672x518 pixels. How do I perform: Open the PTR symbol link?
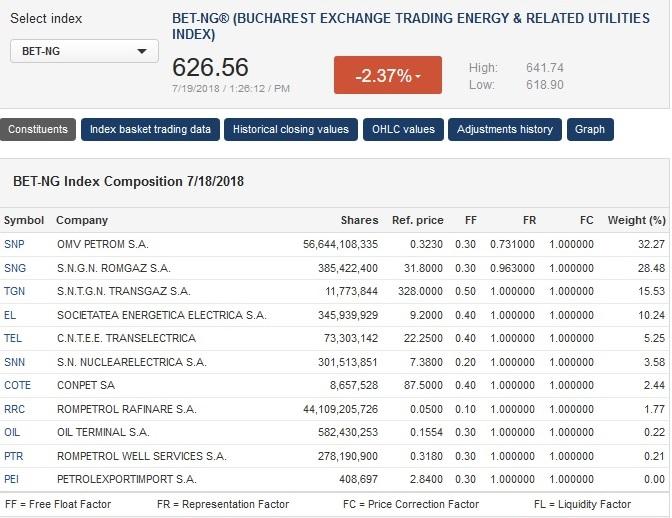(14, 456)
